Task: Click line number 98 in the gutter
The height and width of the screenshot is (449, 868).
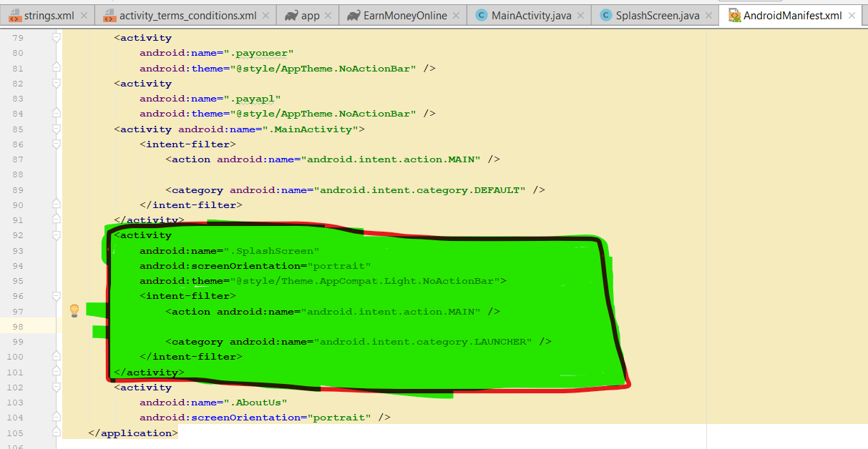Action: [18, 327]
